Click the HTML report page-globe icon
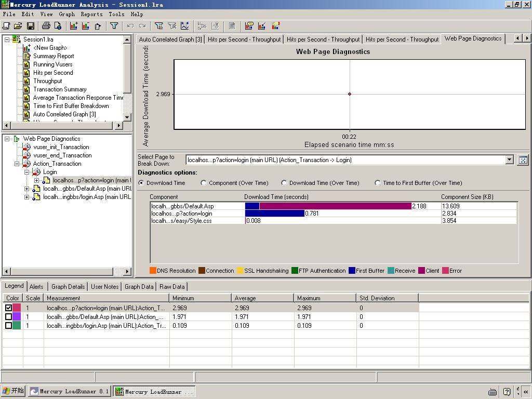The image size is (532, 399). (x=58, y=26)
